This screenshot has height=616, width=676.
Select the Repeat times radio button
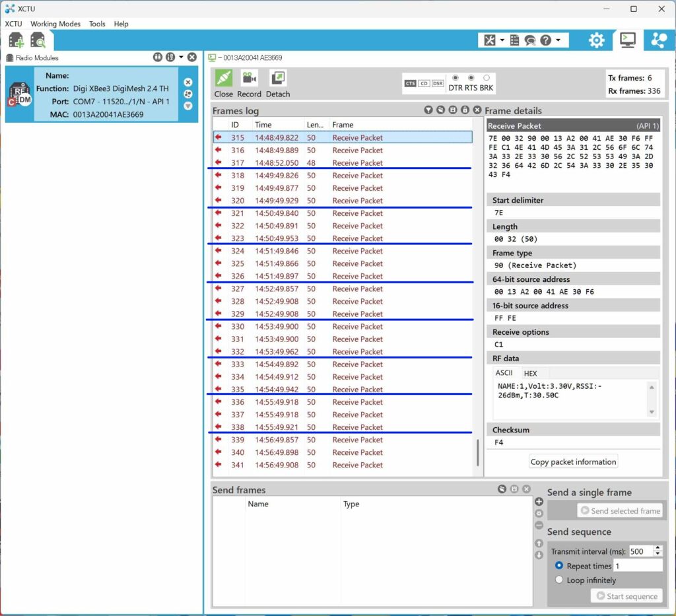pyautogui.click(x=559, y=566)
